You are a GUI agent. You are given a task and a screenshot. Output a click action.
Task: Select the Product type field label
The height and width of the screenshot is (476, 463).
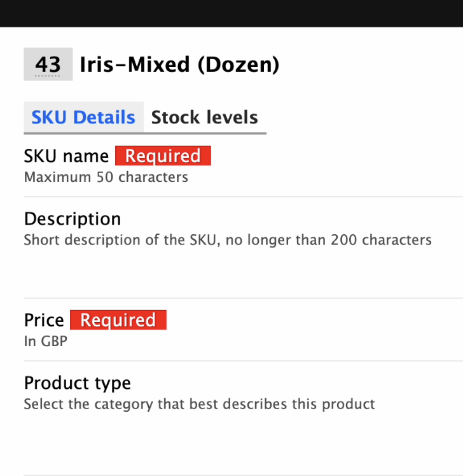coord(78,383)
